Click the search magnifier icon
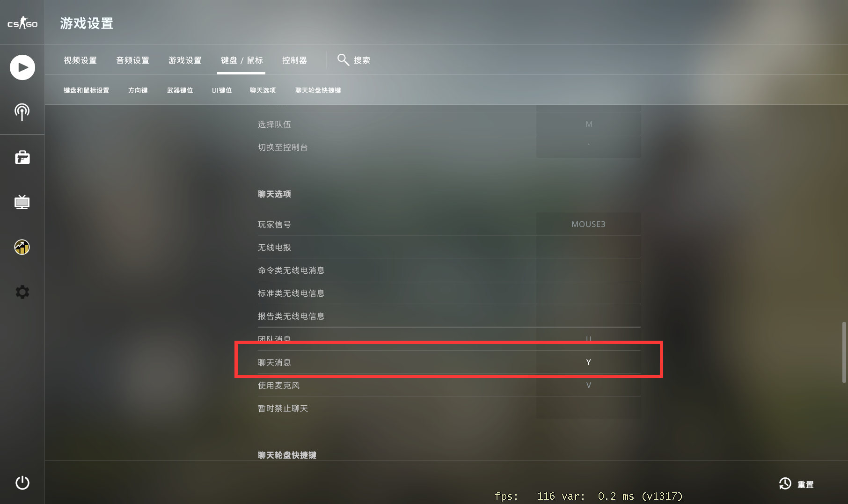Screen dimensions: 848x504 tap(343, 60)
